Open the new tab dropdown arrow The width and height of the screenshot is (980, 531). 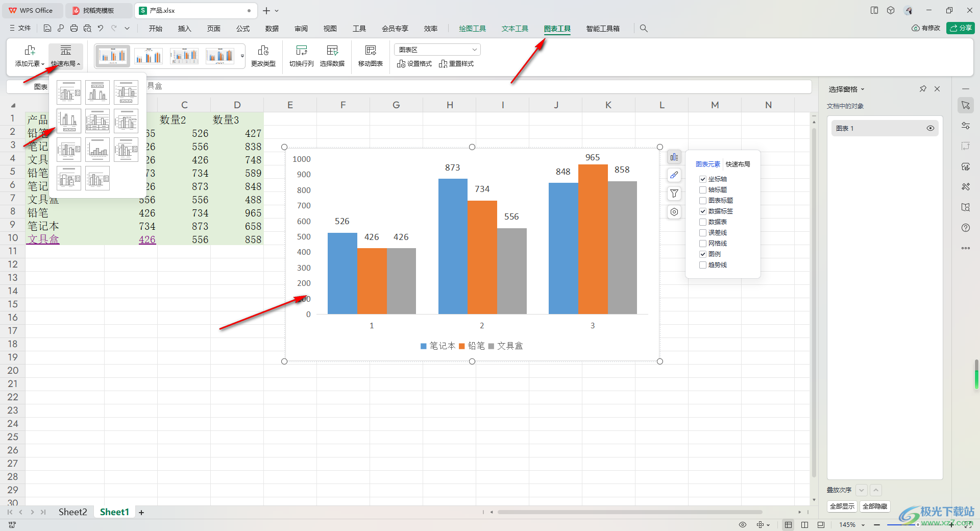coord(277,11)
